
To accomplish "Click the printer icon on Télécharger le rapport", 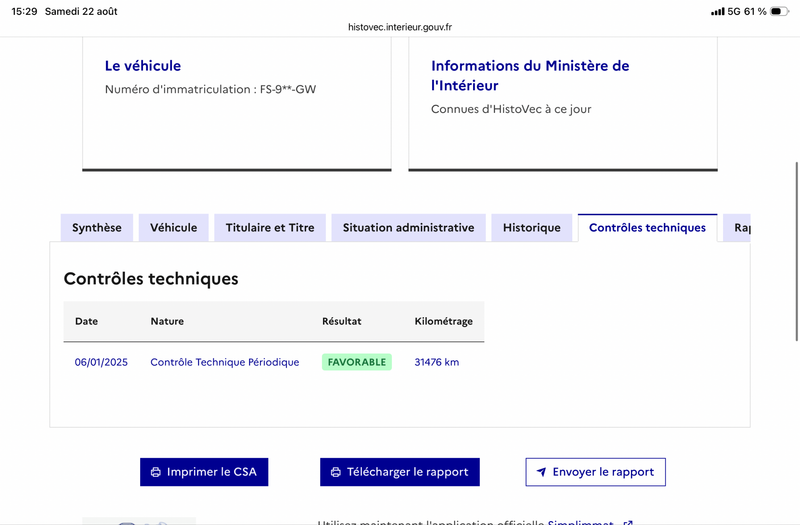I will 336,472.
